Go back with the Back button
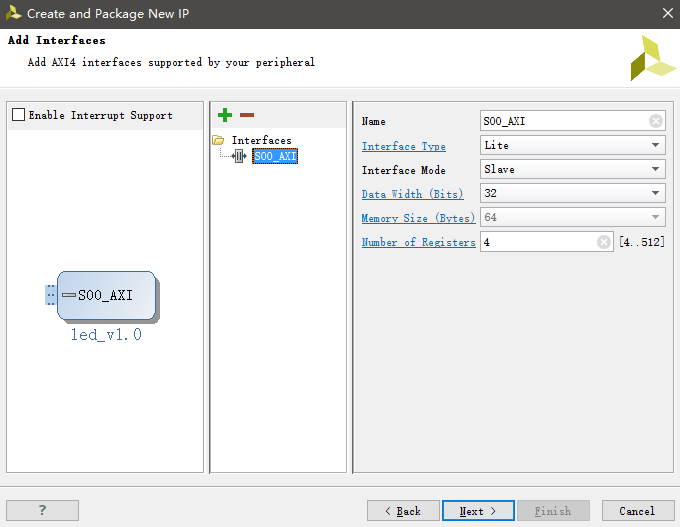The height and width of the screenshot is (527, 680). point(403,511)
